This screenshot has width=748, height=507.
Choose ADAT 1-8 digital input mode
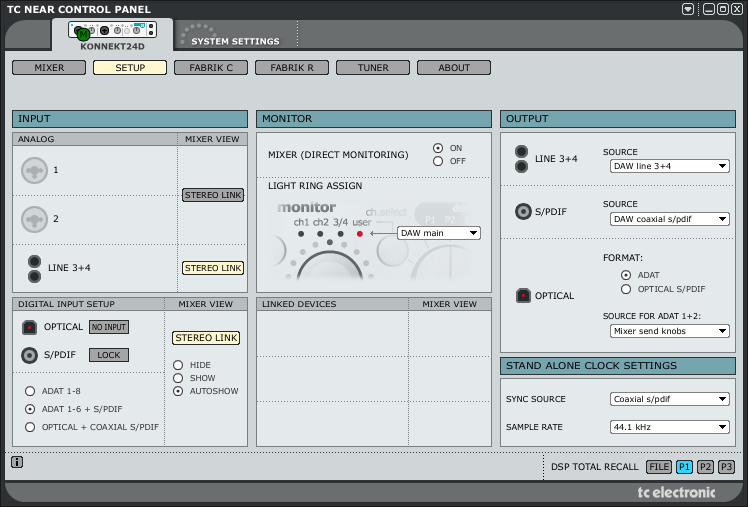point(30,391)
